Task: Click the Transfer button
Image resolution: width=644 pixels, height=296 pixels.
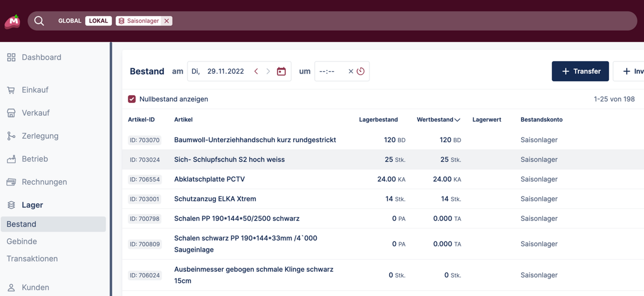Action: pyautogui.click(x=580, y=71)
